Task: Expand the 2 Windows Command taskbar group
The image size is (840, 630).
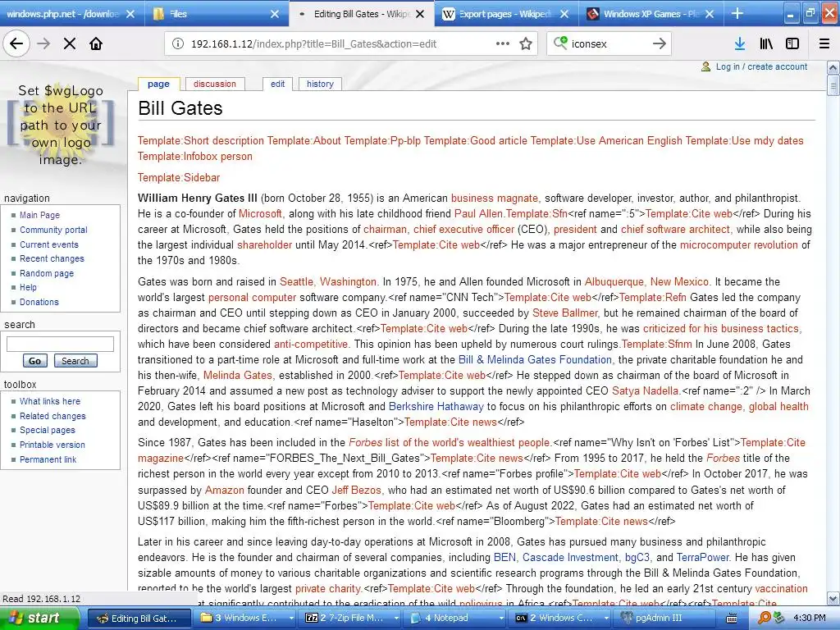Action: coord(561,618)
